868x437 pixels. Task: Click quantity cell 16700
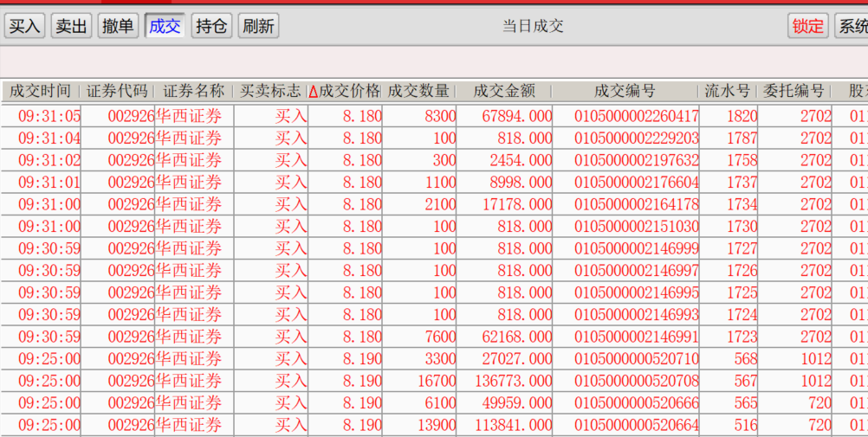click(x=437, y=381)
